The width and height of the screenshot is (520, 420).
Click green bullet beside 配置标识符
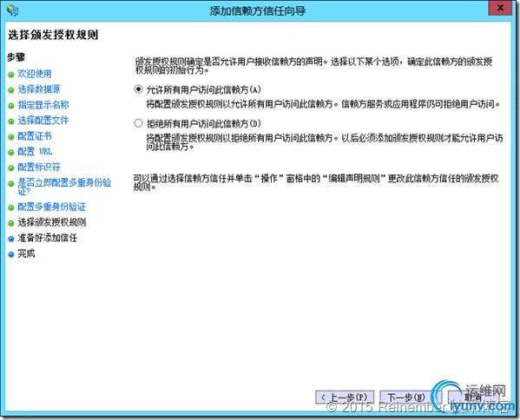pyautogui.click(x=11, y=168)
